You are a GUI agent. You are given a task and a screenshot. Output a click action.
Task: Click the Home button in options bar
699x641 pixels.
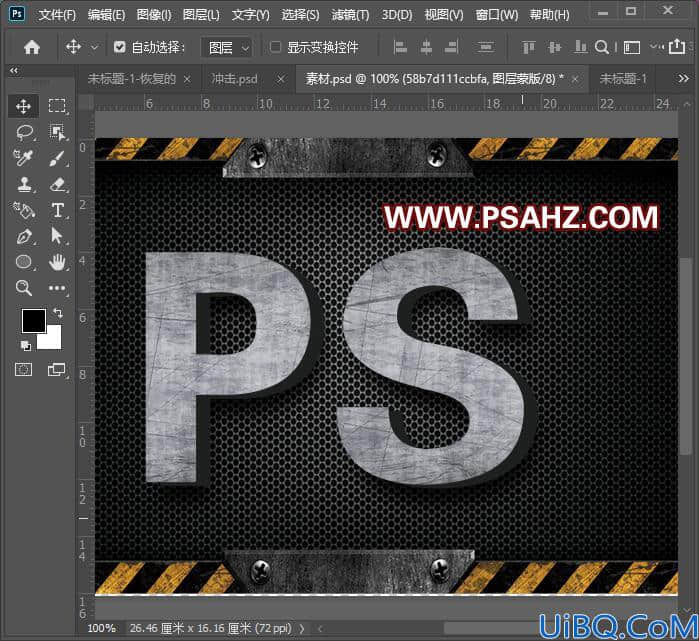pos(32,47)
